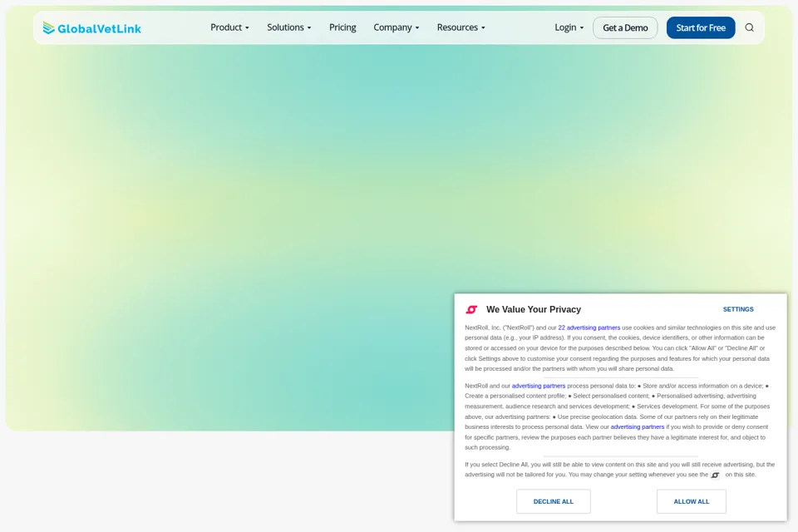Click the small NextRoll icon in footer text
This screenshot has height=532, width=798.
click(715, 475)
